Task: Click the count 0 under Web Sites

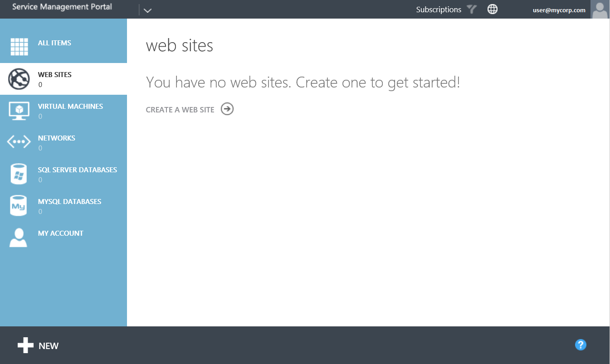Action: coord(40,85)
